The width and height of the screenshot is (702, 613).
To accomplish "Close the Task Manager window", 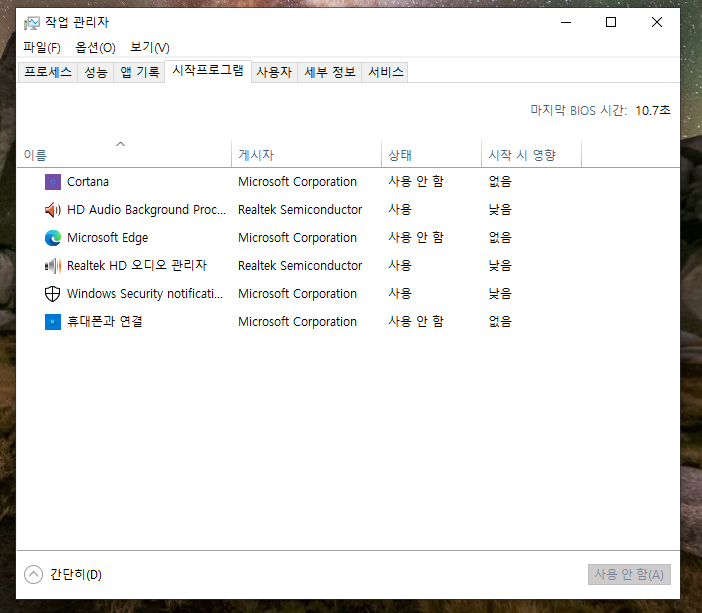I will click(657, 22).
